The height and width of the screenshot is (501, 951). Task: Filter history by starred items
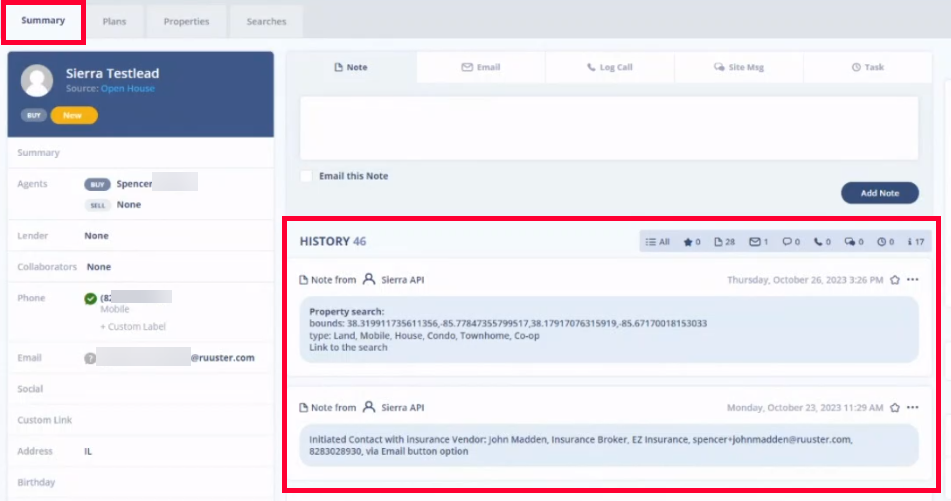click(x=692, y=242)
